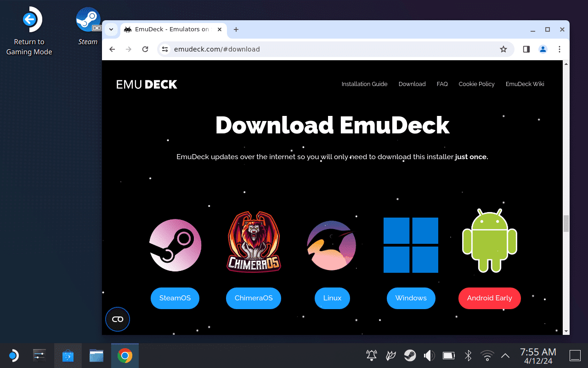
Task: View site information icon in address bar
Action: (165, 49)
